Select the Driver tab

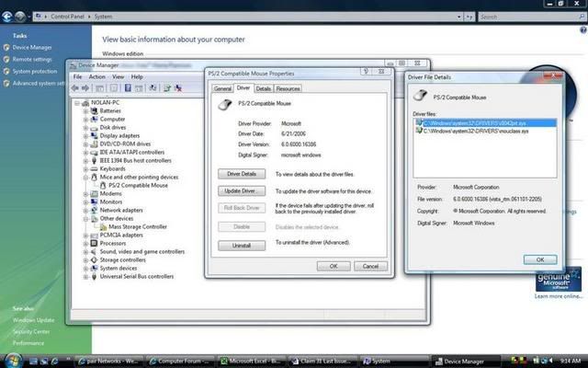point(243,88)
